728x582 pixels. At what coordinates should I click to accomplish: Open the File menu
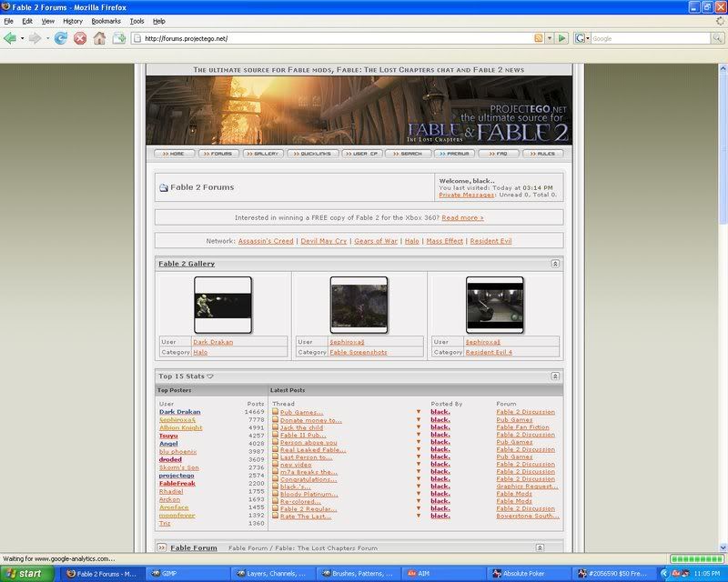pyautogui.click(x=9, y=21)
